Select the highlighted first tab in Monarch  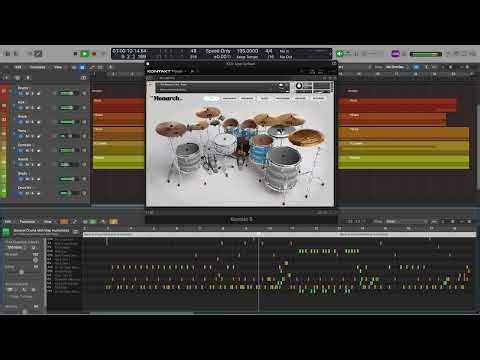click(x=211, y=98)
